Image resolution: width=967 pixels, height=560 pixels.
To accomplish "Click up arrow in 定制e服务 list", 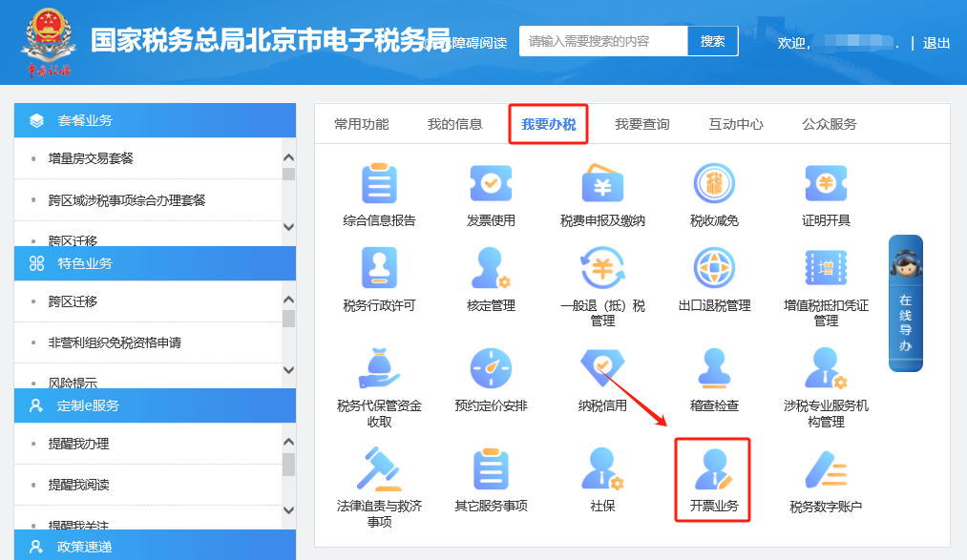I will 288,442.
